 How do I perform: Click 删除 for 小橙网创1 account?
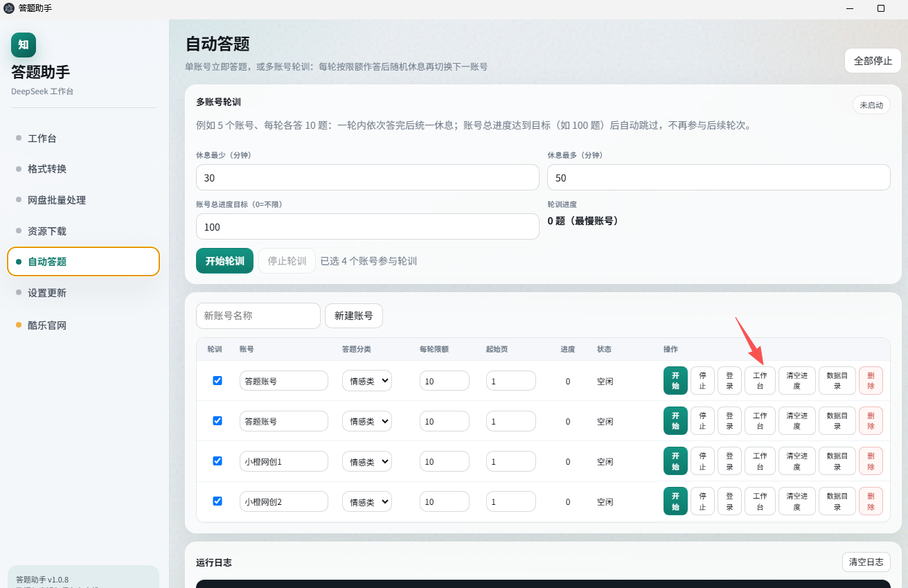[x=871, y=461]
